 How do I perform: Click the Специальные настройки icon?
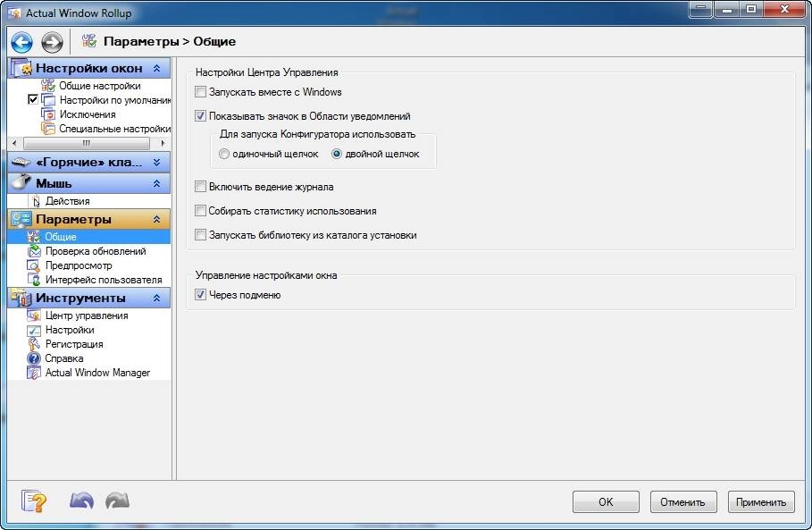pos(48,129)
